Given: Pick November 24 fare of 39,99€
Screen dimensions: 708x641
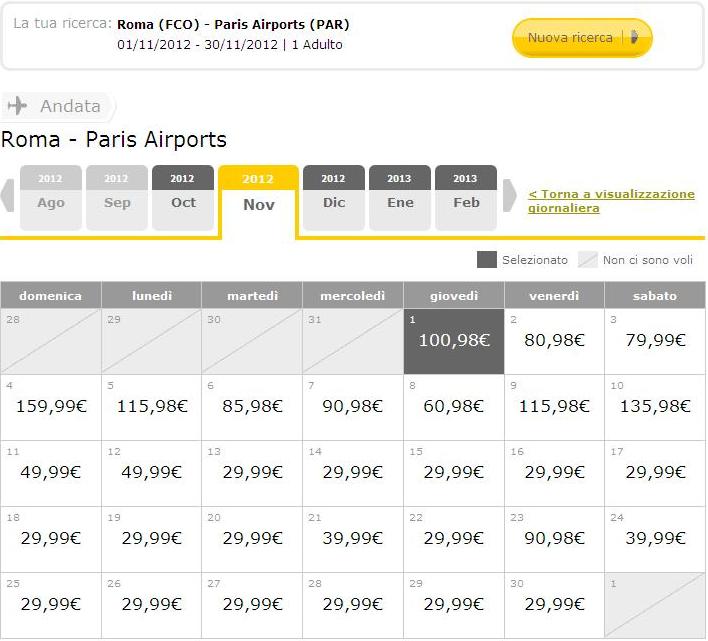Looking at the screenshot, I should pyautogui.click(x=655, y=538).
